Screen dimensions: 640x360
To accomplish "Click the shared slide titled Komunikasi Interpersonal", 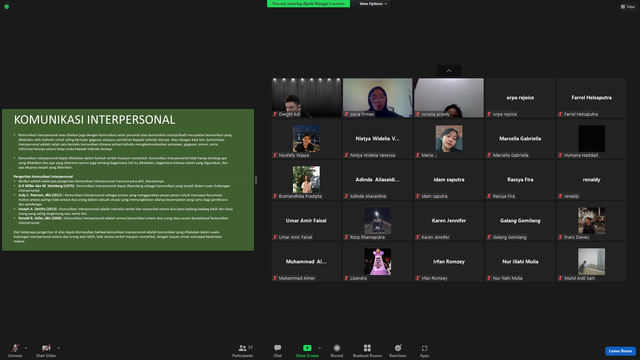I will coord(128,180).
